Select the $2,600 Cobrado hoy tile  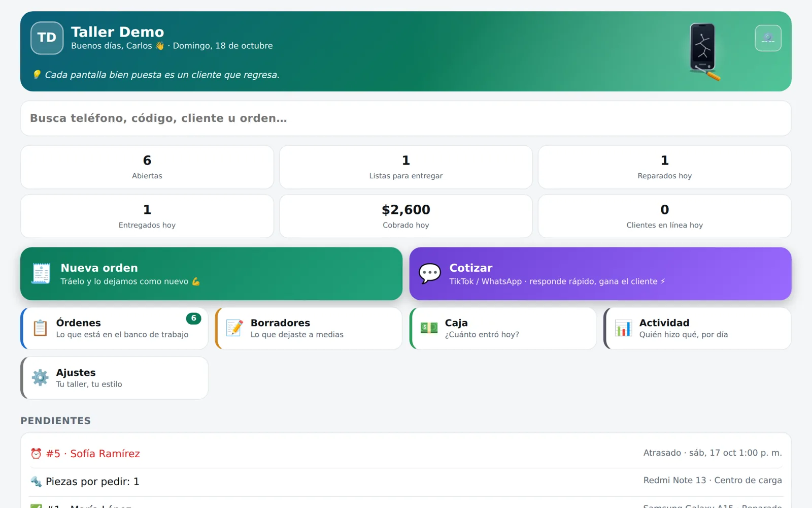(406, 216)
